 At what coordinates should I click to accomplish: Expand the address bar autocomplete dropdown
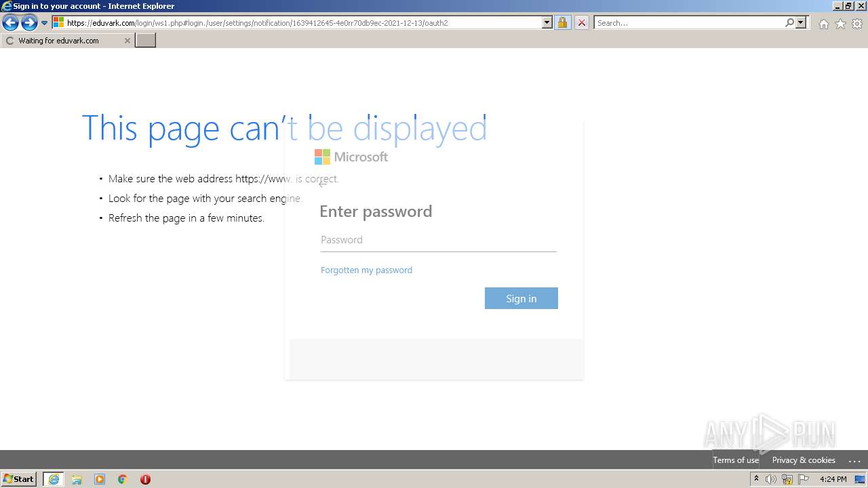coord(547,22)
